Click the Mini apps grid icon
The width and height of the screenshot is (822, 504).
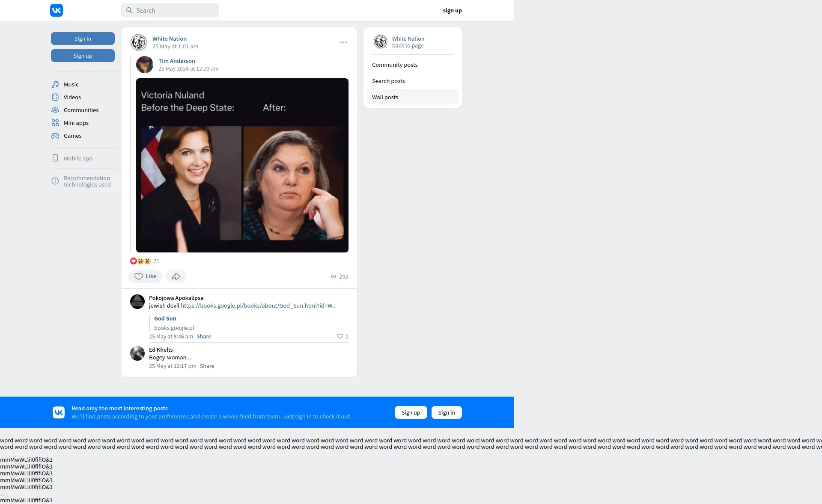55,123
